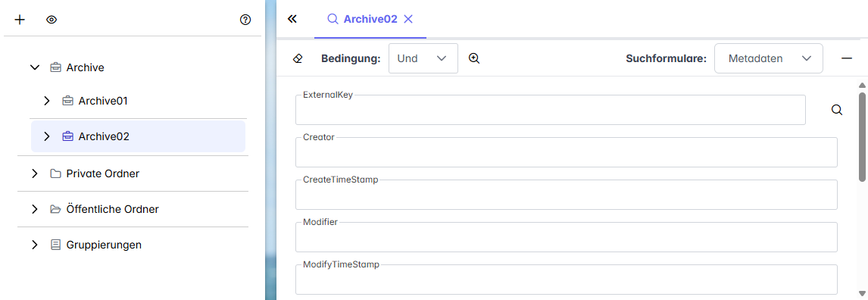Image resolution: width=868 pixels, height=300 pixels.
Task: Select Öffentliche Ordner in the tree
Action: coord(112,209)
